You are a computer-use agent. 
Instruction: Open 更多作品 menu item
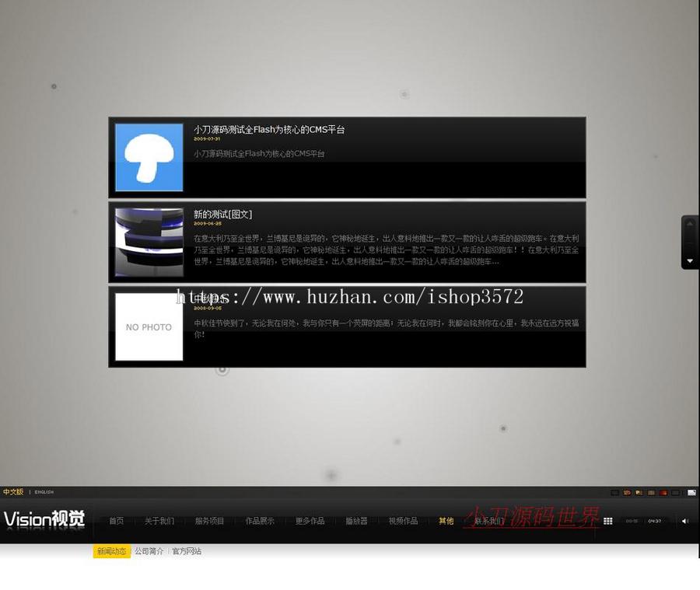310,521
